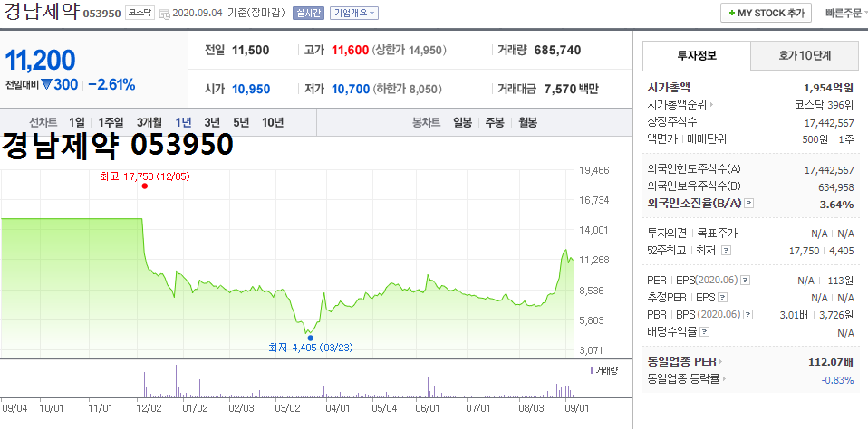This screenshot has width=868, height=429.
Task: Click the red 최고 17,750 chart marker
Action: (x=144, y=186)
